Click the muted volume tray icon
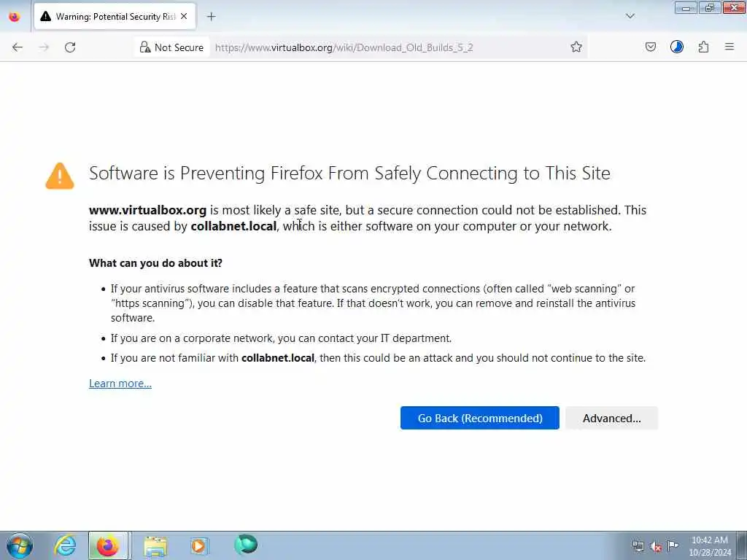This screenshot has height=560, width=747. [656, 546]
